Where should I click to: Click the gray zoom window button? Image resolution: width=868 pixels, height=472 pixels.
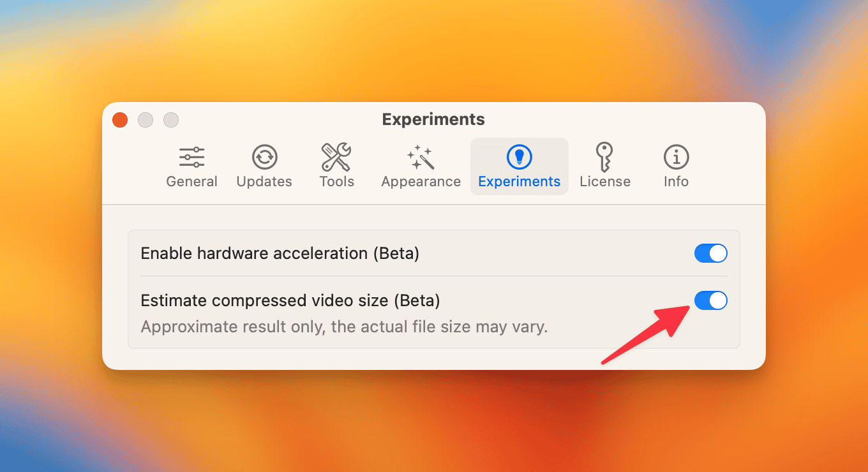(171, 120)
